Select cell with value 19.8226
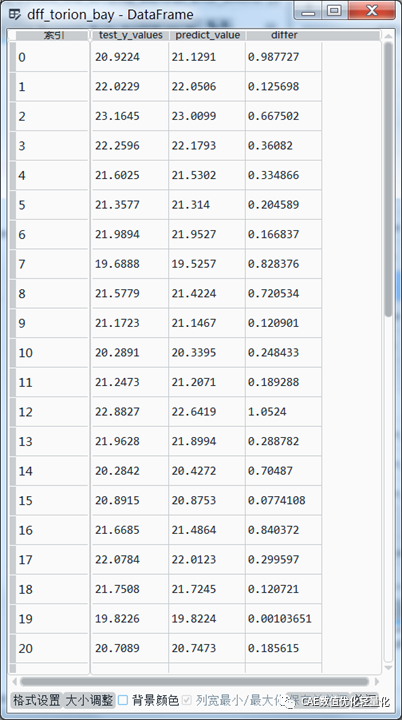The width and height of the screenshot is (402, 720). coord(130,619)
